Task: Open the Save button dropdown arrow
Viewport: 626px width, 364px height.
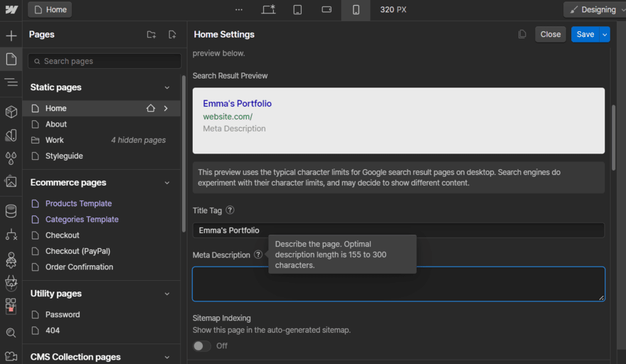Action: (x=605, y=34)
